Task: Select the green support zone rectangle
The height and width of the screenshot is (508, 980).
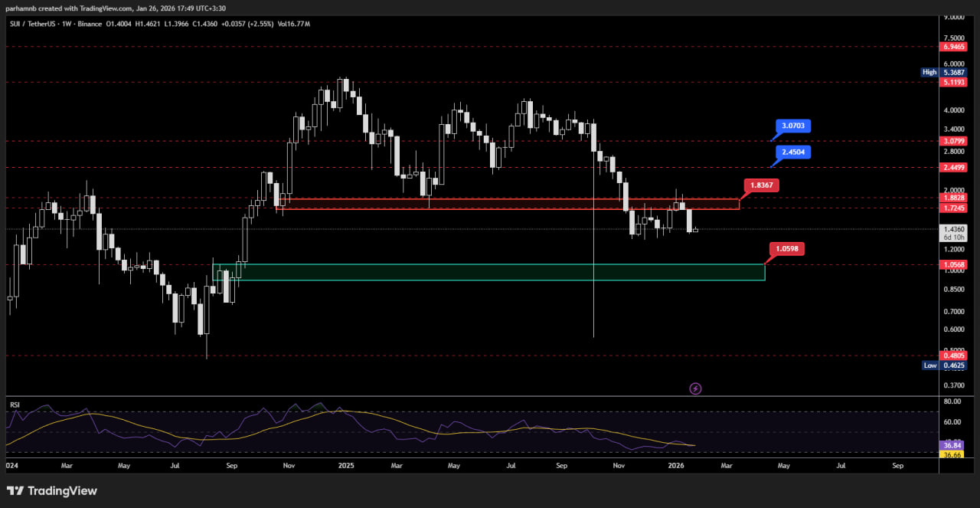Action: [x=490, y=272]
